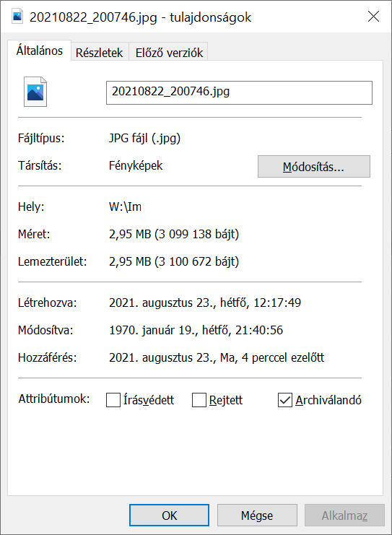Click the Hely path W:\Im

(125, 206)
